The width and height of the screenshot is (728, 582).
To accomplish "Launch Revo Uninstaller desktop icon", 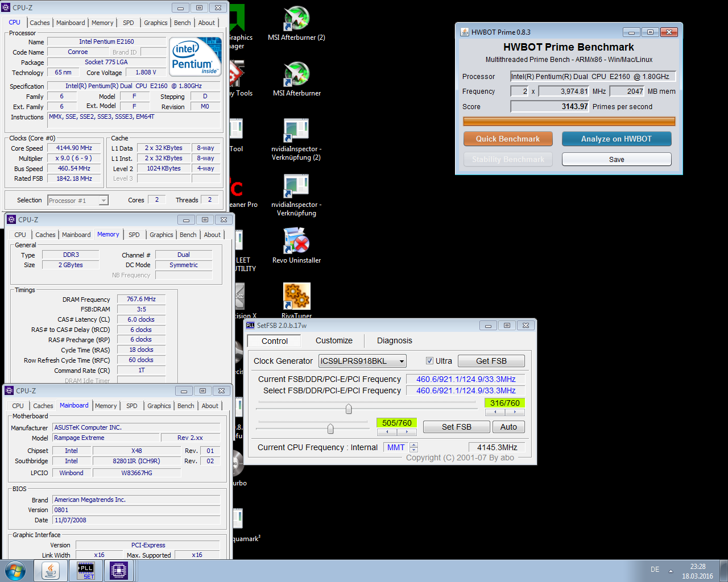I will pos(296,246).
